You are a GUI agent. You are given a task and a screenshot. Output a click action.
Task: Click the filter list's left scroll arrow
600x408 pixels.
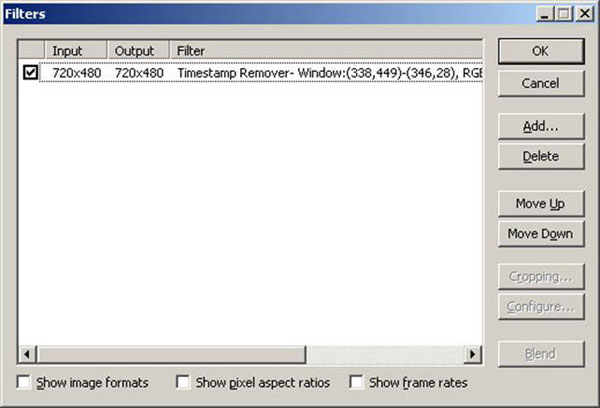27,355
